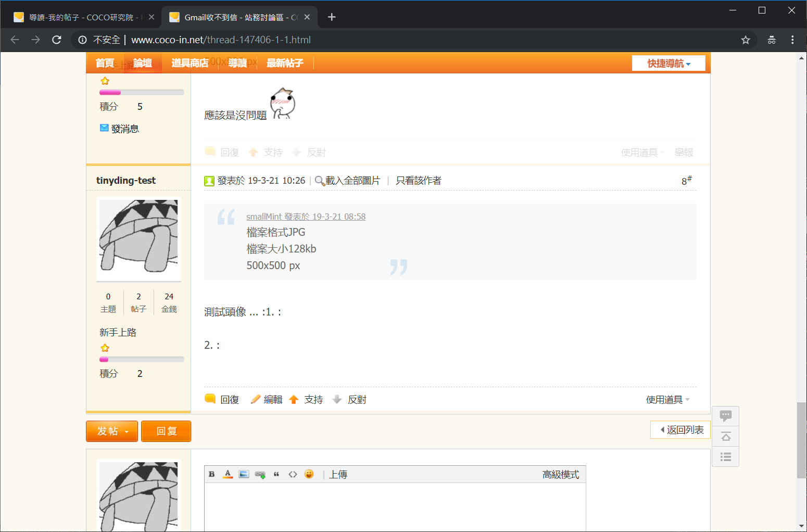Click the speech bubble quick reply side icon

click(x=726, y=415)
